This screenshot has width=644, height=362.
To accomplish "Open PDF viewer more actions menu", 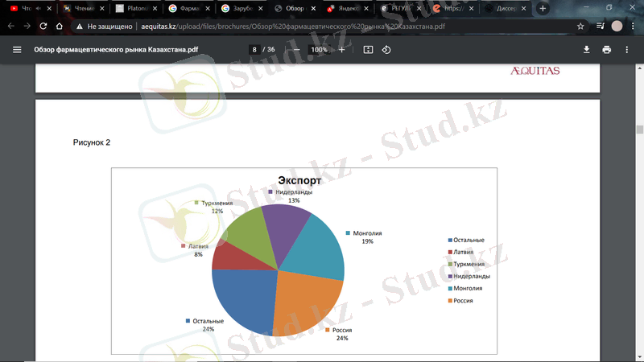I will (x=628, y=49).
